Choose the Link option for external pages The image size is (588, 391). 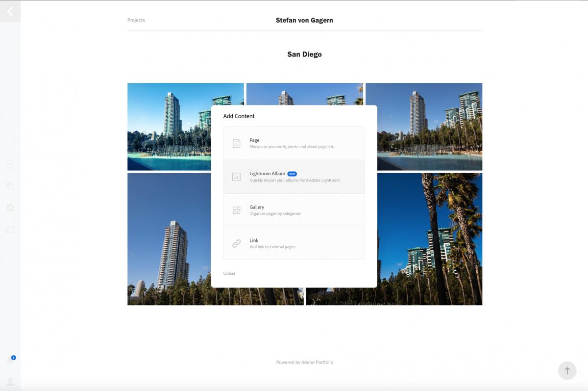click(x=294, y=243)
